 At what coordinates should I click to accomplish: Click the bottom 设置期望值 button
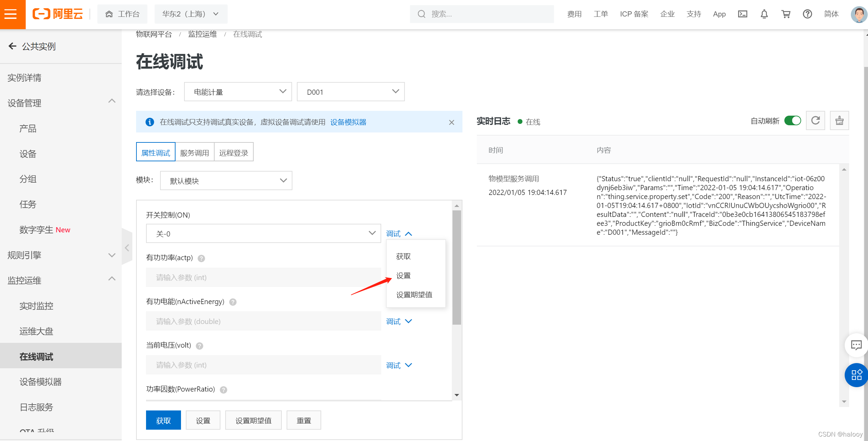[x=253, y=420]
